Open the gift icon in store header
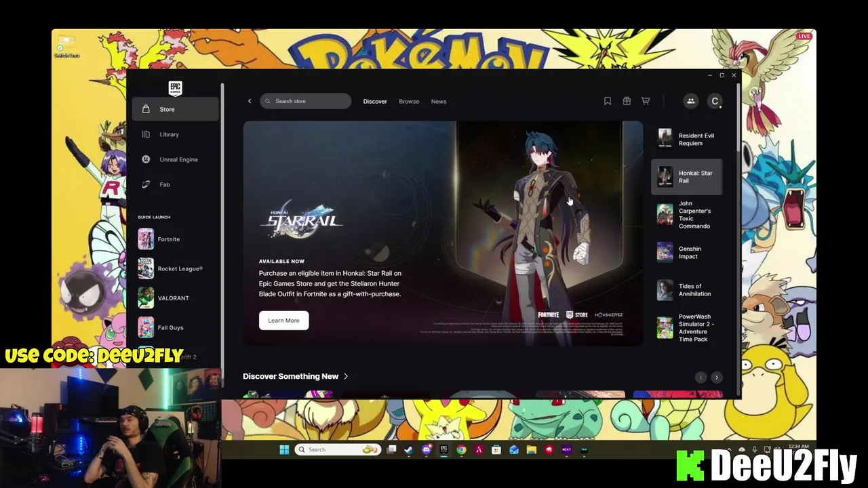Screen dimensions: 868x488 tap(627, 101)
